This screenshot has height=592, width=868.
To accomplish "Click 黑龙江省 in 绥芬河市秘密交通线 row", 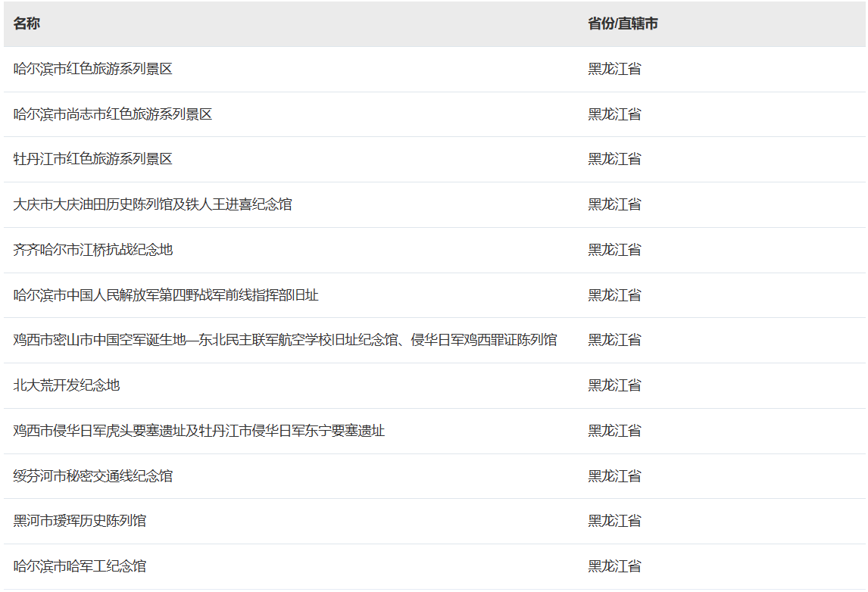I will pos(614,476).
